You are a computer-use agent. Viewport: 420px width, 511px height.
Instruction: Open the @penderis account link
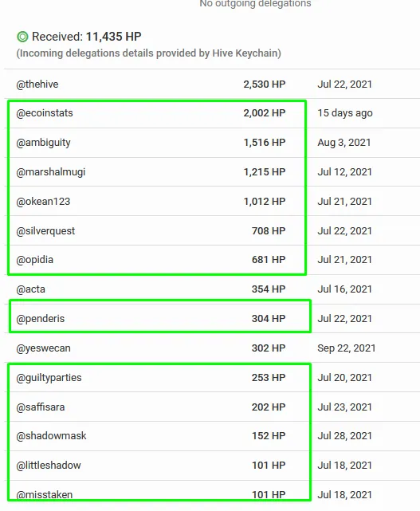[x=41, y=319]
